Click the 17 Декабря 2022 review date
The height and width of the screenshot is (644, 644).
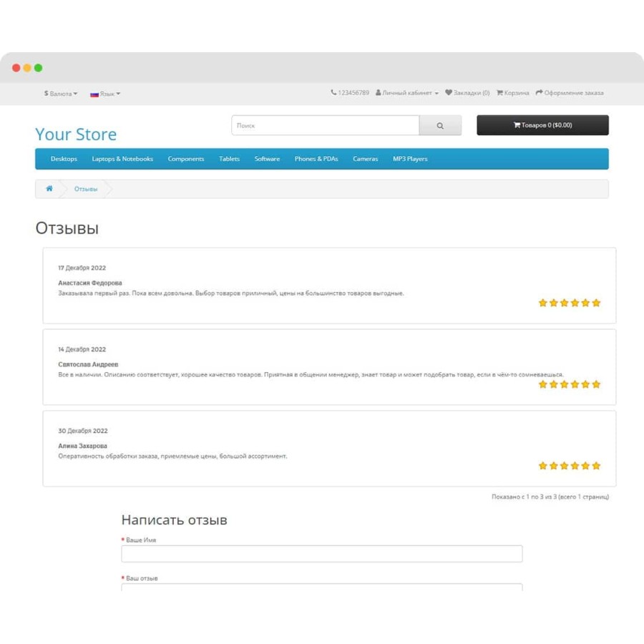[x=82, y=268]
